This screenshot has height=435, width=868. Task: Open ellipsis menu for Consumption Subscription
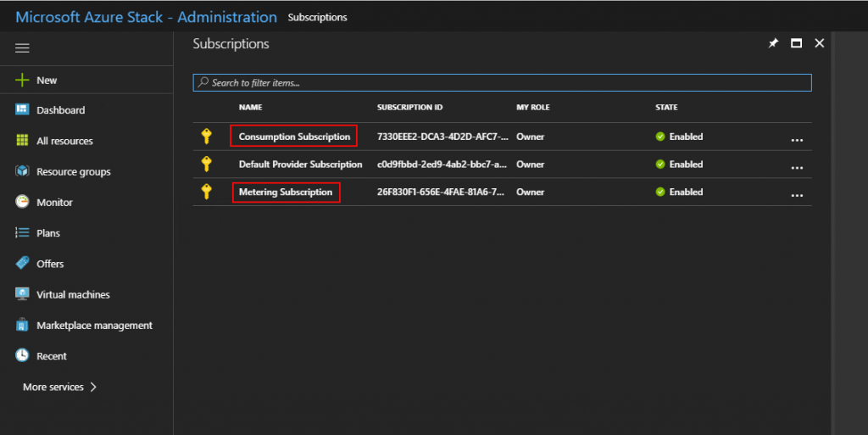(x=797, y=140)
